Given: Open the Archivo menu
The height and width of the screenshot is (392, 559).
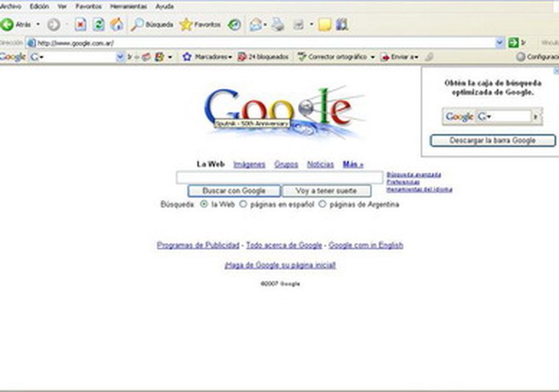Looking at the screenshot, I should (x=11, y=7).
